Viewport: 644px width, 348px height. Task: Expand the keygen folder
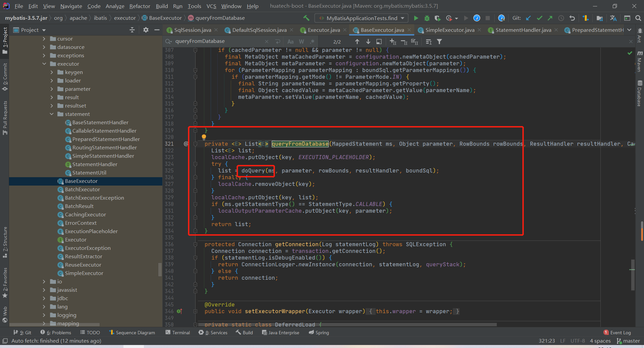pos(52,72)
